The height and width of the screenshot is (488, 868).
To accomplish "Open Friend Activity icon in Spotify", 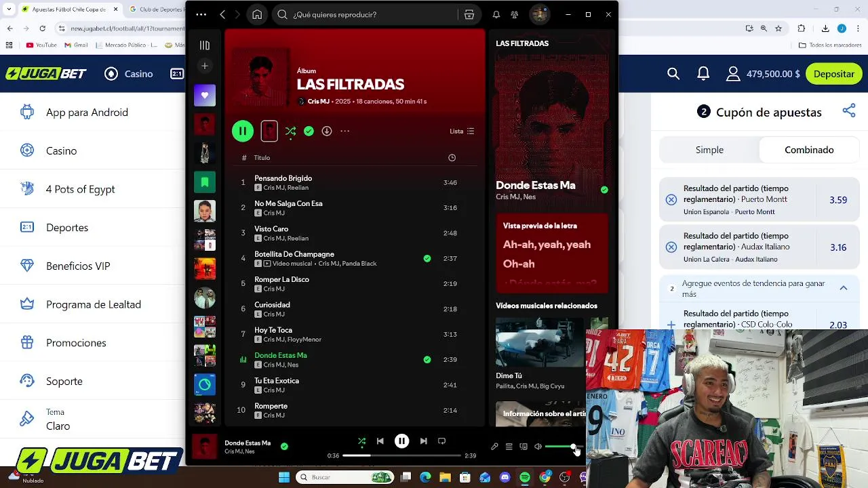I will coord(515,14).
